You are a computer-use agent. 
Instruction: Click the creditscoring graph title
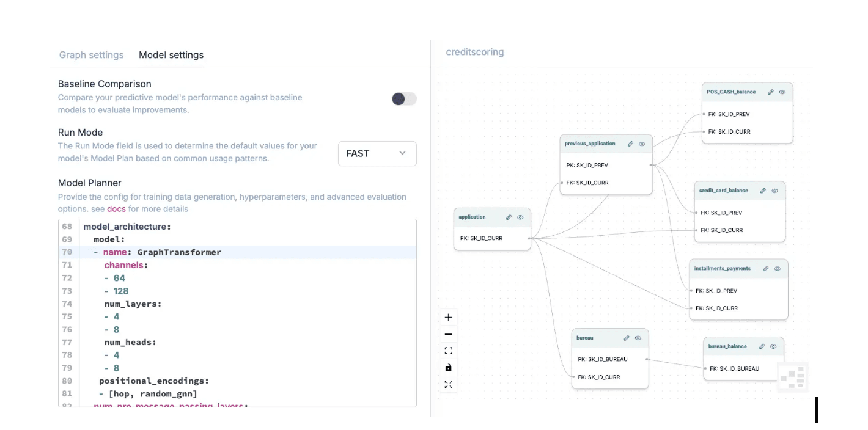coord(475,52)
